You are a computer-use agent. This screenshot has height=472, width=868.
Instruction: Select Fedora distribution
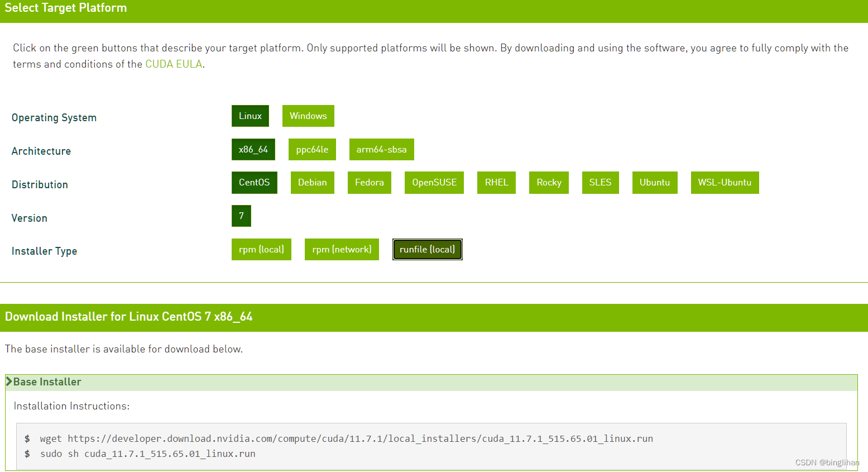coord(370,183)
